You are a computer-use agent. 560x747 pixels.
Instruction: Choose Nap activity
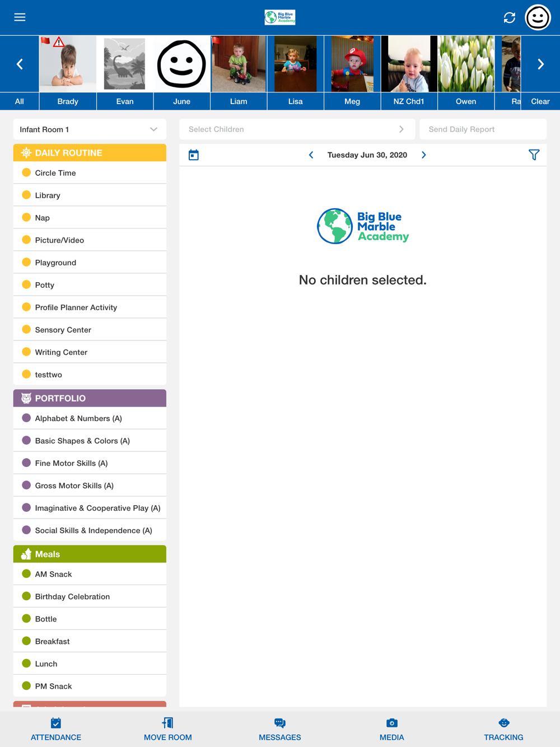pyautogui.click(x=90, y=218)
